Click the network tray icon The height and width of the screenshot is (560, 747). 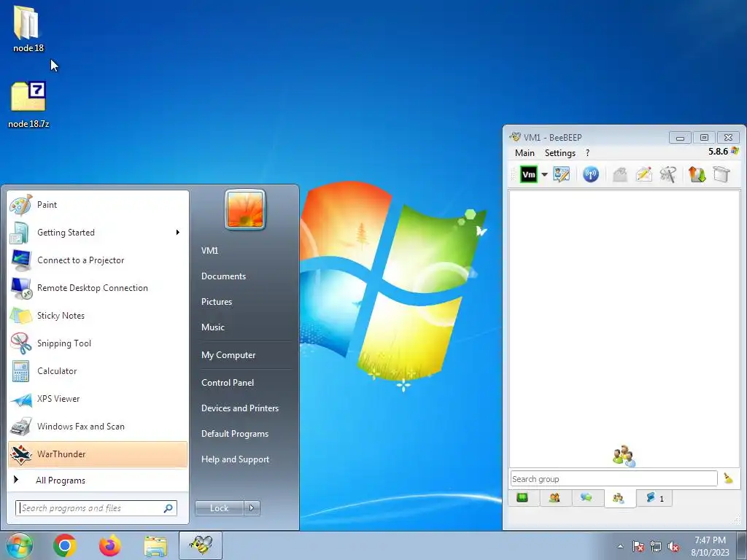[x=656, y=547]
